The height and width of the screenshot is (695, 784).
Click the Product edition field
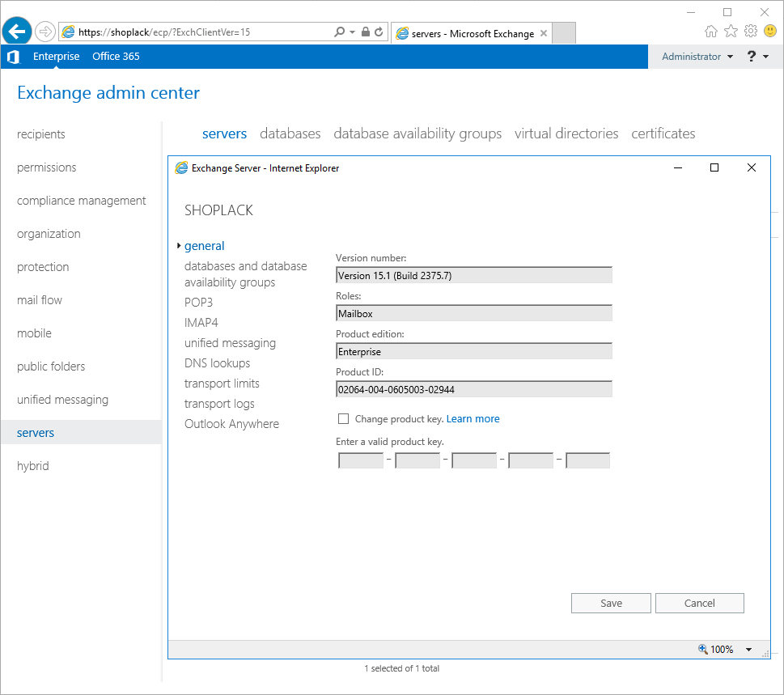click(x=474, y=351)
